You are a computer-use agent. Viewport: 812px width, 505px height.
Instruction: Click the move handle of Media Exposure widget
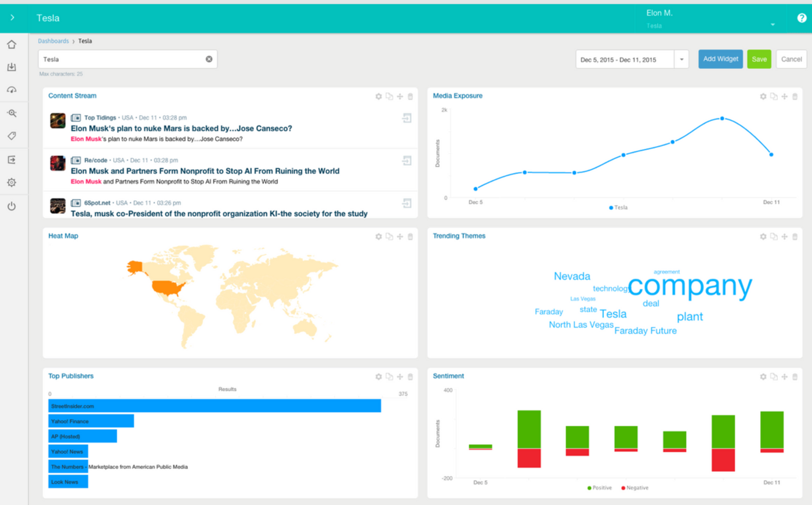pos(784,96)
